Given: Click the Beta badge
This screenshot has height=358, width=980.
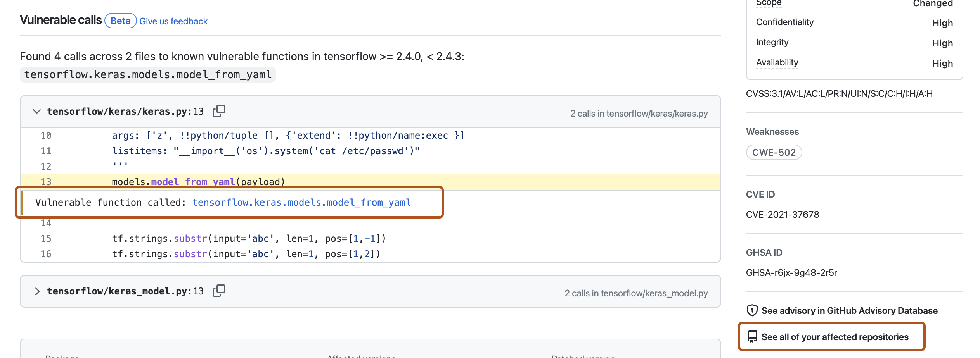Looking at the screenshot, I should (120, 21).
